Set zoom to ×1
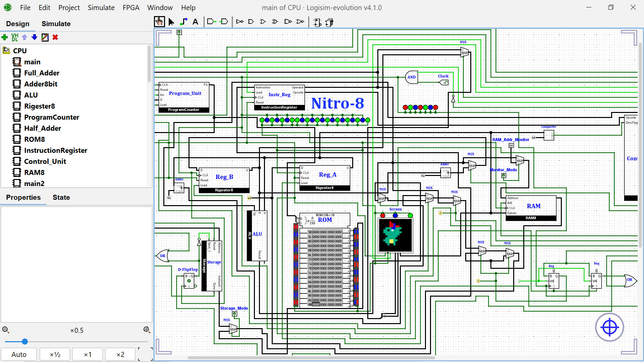 [88, 354]
